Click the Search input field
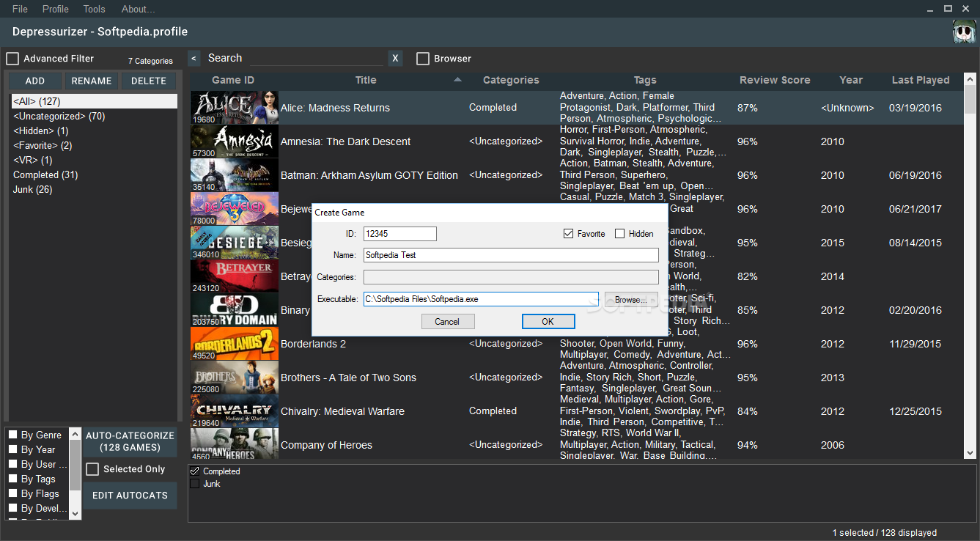980x541 pixels. pos(316,58)
